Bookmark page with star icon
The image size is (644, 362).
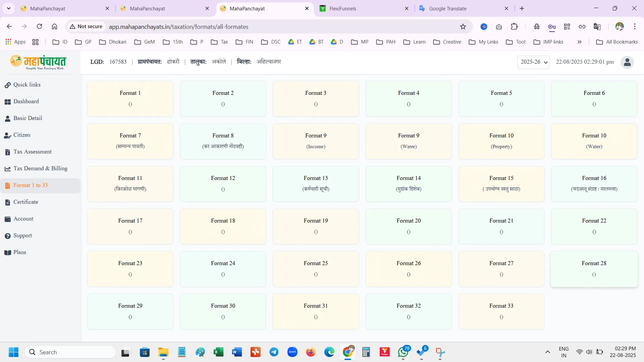coord(463,27)
